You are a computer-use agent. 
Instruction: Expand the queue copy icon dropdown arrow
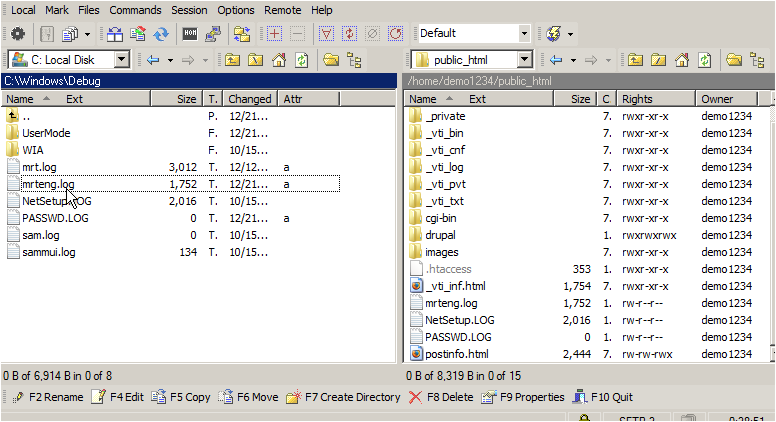[88, 34]
